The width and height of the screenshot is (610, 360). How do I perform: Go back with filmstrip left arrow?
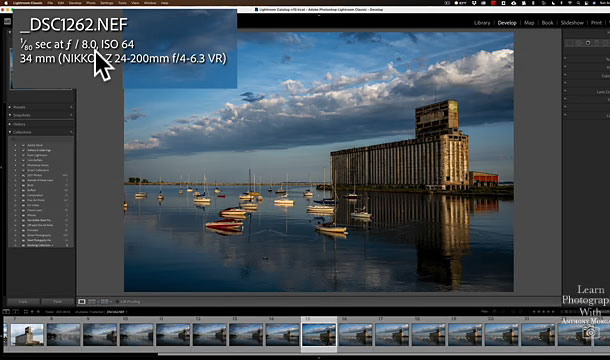(x=32, y=312)
